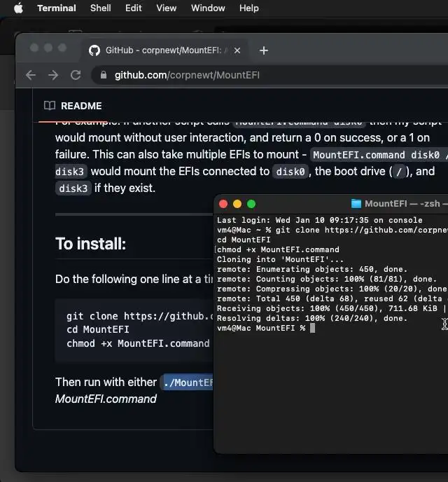Screen dimensions: 448x482
Task: Open the Help menu
Action: tap(248, 8)
